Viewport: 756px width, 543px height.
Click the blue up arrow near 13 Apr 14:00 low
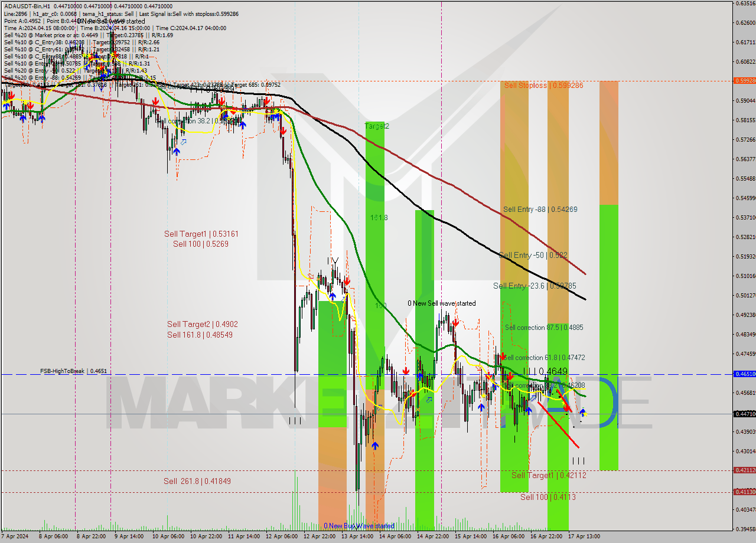tap(375, 446)
